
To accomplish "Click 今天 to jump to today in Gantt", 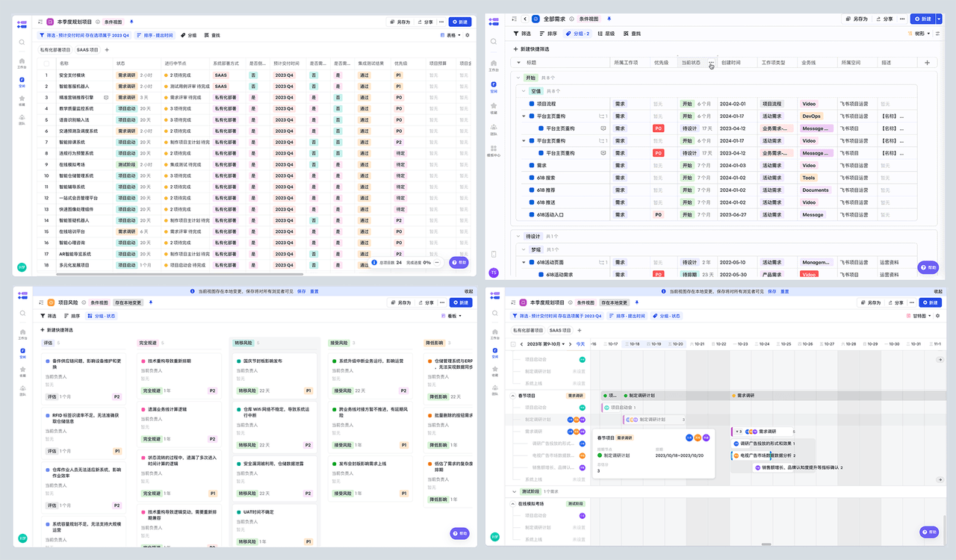I will coord(580,344).
